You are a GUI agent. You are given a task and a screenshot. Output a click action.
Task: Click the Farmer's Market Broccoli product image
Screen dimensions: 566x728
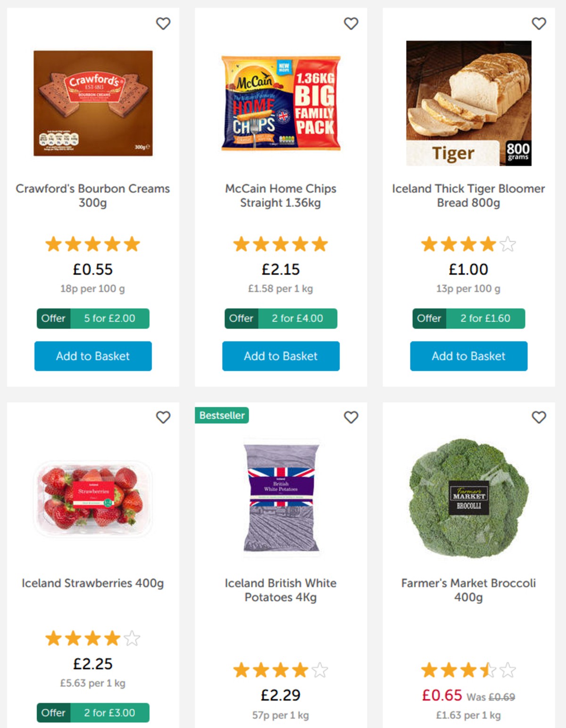click(469, 501)
